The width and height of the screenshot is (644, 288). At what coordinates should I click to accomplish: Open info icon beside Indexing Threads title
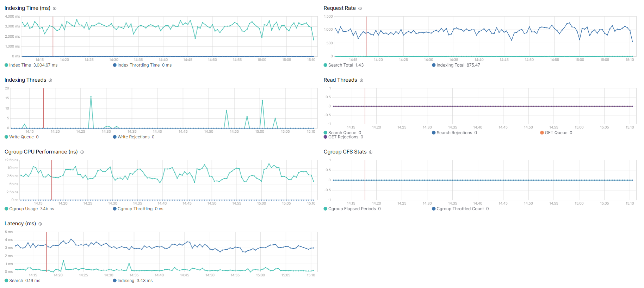50,80
